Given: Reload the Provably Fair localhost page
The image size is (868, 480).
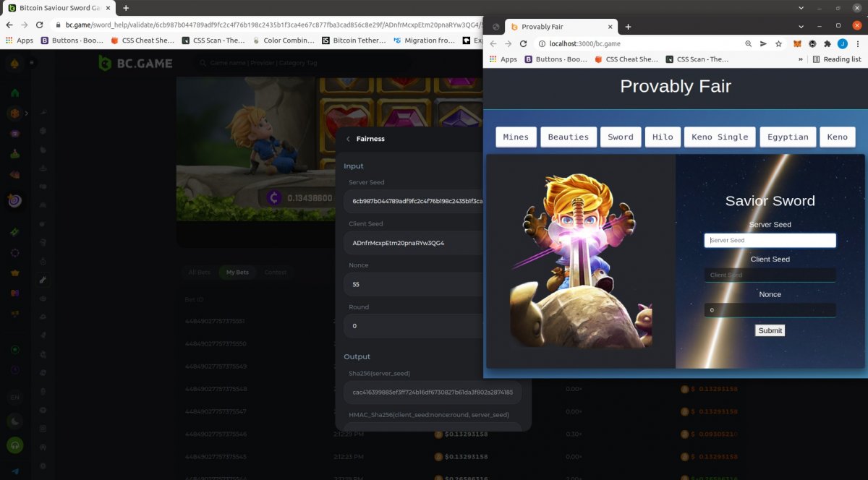Looking at the screenshot, I should [x=524, y=43].
